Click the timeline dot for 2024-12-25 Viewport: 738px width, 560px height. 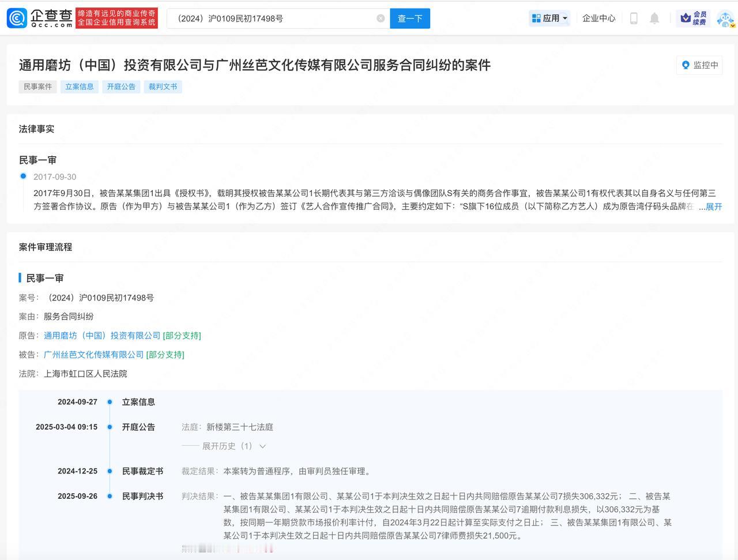point(110,471)
